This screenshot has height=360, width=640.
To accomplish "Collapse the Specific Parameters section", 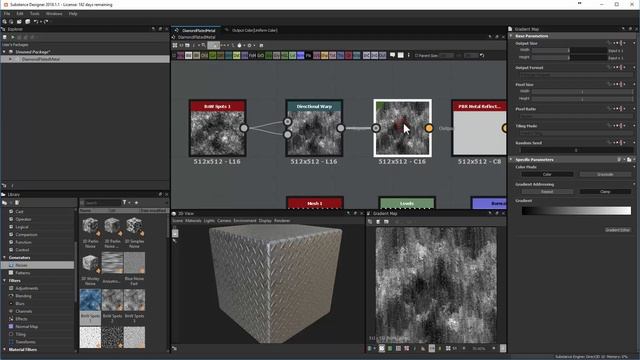I will coord(511,160).
